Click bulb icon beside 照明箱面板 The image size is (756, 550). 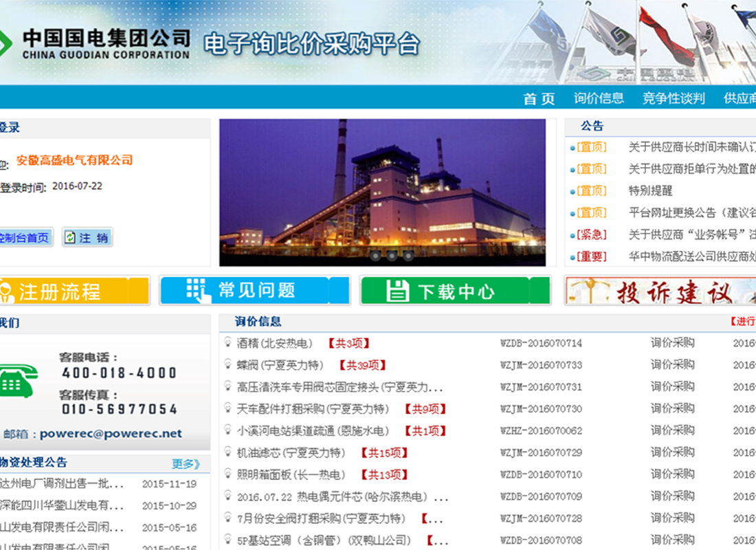point(227,473)
